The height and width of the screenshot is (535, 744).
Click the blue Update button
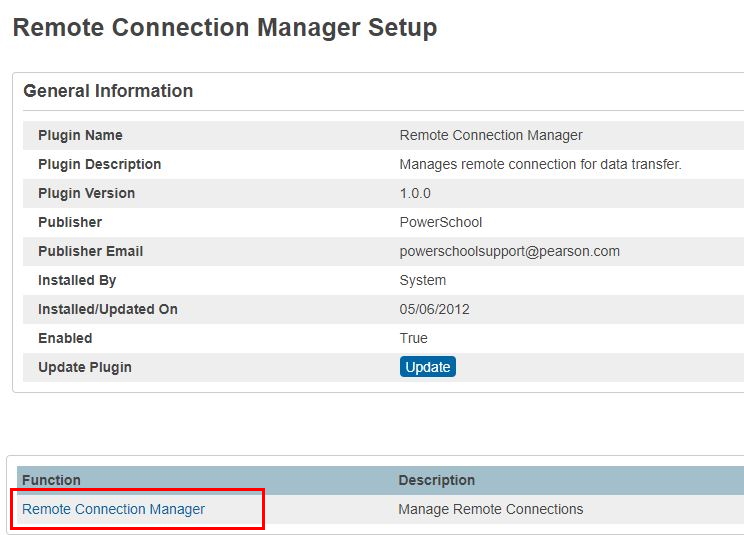pos(428,367)
